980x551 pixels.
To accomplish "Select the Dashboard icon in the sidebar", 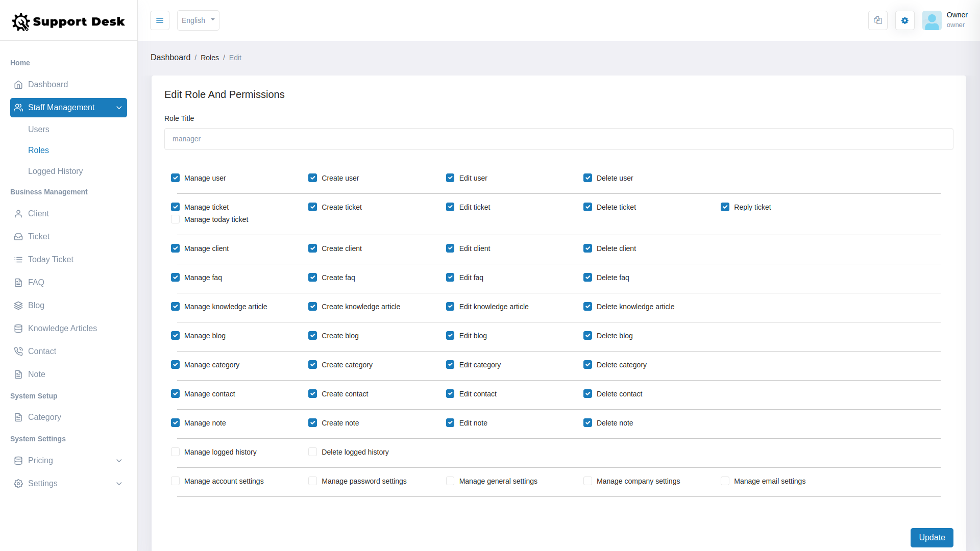I will (x=18, y=85).
